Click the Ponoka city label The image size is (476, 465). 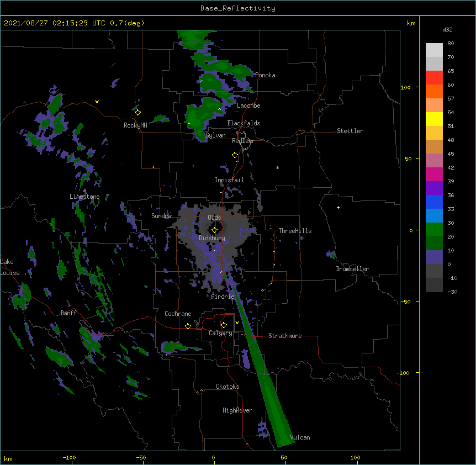[x=265, y=75]
